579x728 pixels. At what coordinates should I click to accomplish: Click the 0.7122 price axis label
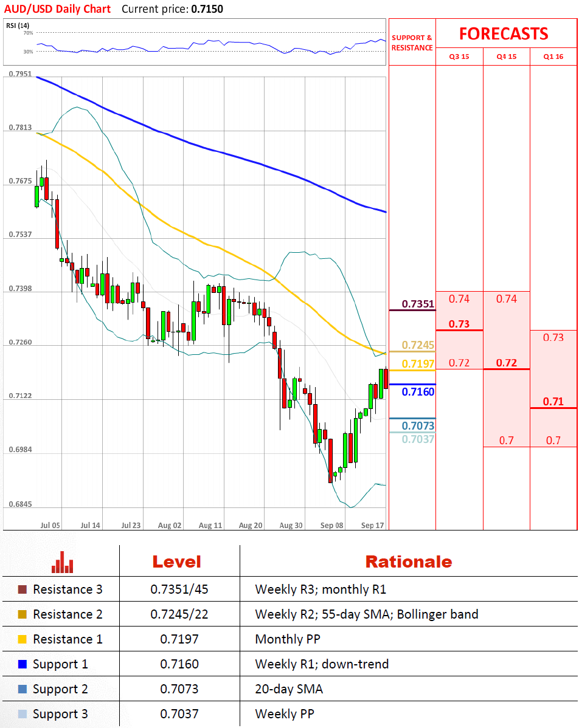(21, 396)
